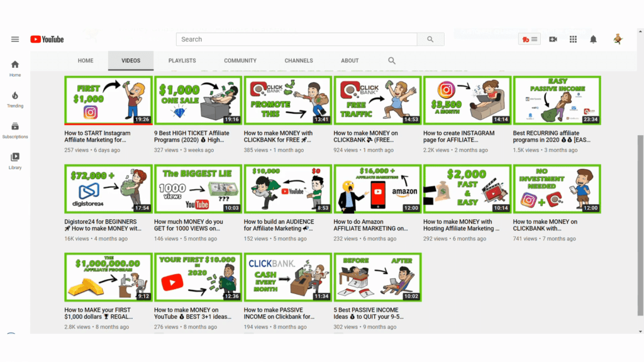This screenshot has height=362, width=644.
Task: Click title How to make MONEY with Hosting Affiliate Marketing
Action: click(462, 225)
